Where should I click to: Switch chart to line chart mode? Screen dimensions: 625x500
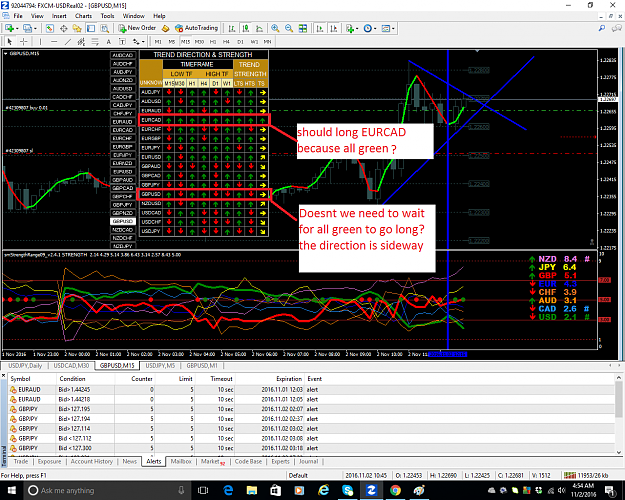(259, 28)
